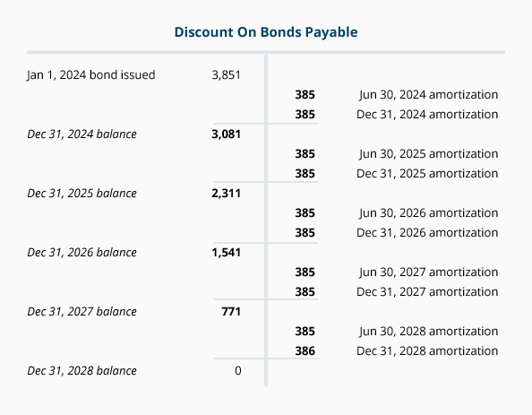Screen dimensions: 532x415
Task: Click the 3,851 bond issued amount
Action: (226, 74)
